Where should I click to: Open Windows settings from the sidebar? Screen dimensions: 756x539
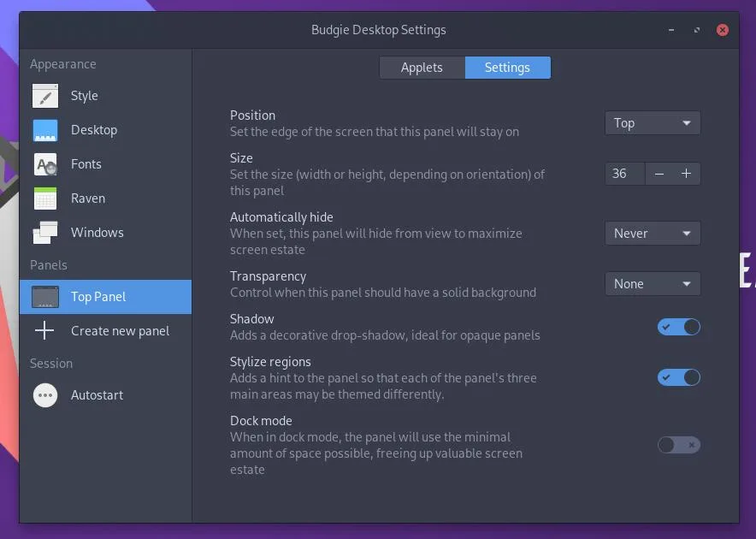tap(45, 232)
